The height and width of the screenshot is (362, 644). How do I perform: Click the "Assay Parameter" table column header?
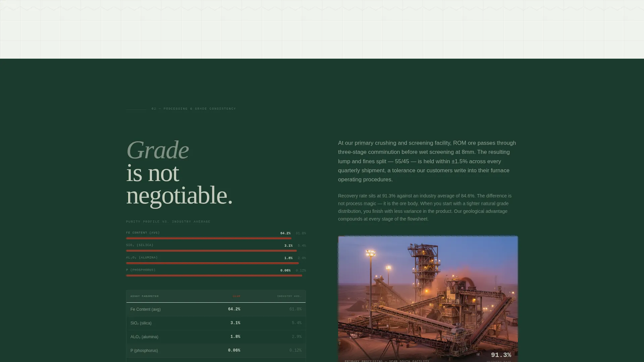(x=145, y=296)
